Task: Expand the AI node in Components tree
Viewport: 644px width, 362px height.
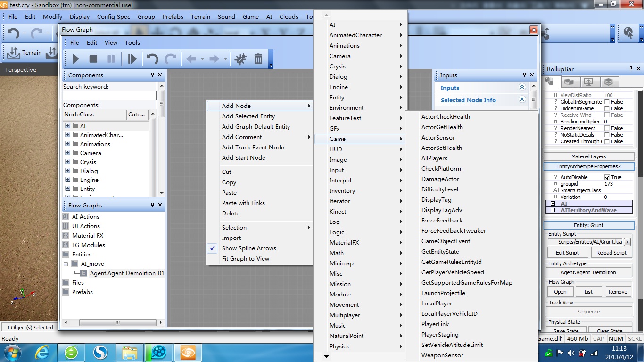Action: pos(68,126)
